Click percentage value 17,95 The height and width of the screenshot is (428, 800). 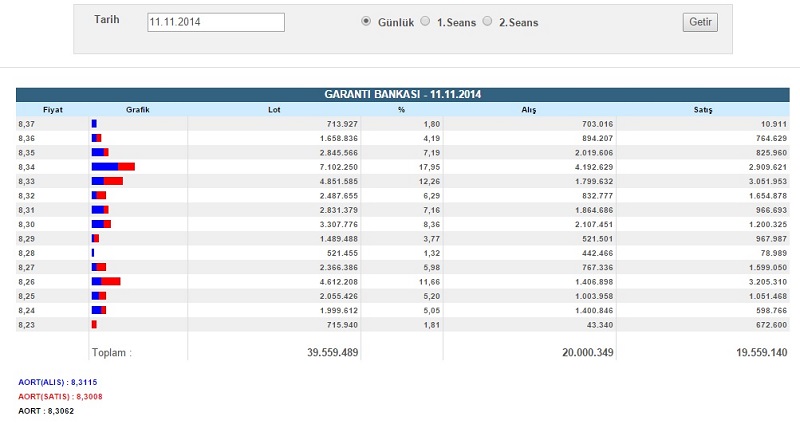click(430, 167)
